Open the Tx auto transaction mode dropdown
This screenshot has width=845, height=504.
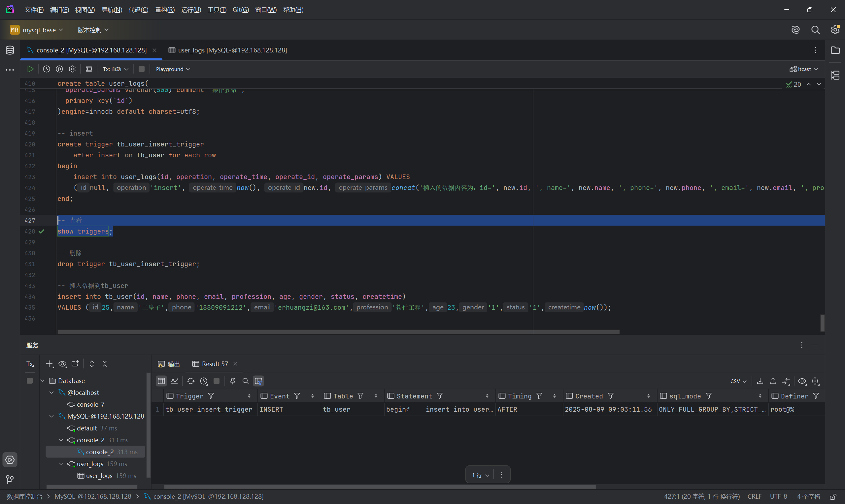pyautogui.click(x=116, y=69)
